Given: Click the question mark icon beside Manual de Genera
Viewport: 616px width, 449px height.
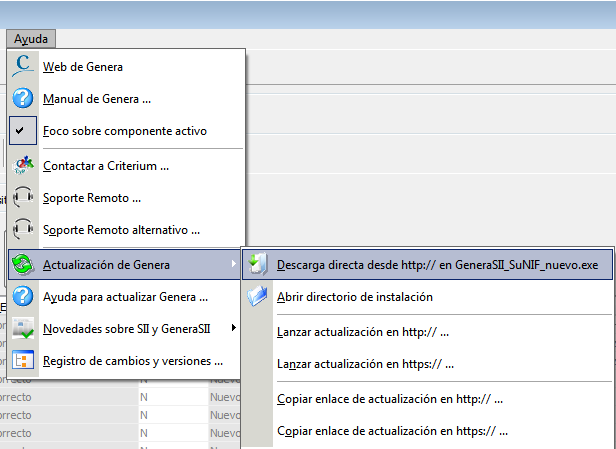Looking at the screenshot, I should tap(23, 98).
